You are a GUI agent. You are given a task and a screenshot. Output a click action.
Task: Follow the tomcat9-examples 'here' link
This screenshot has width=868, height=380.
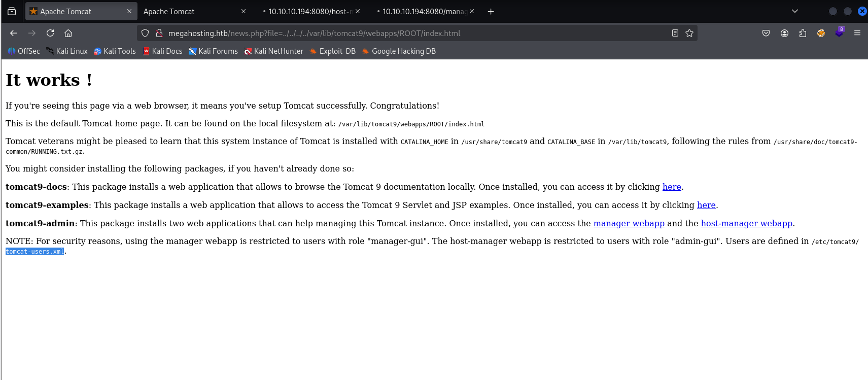706,205
